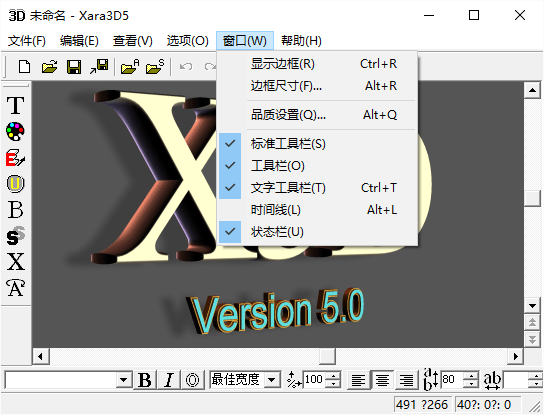Select the Text options T tool
The image size is (544, 415).
(x=16, y=105)
